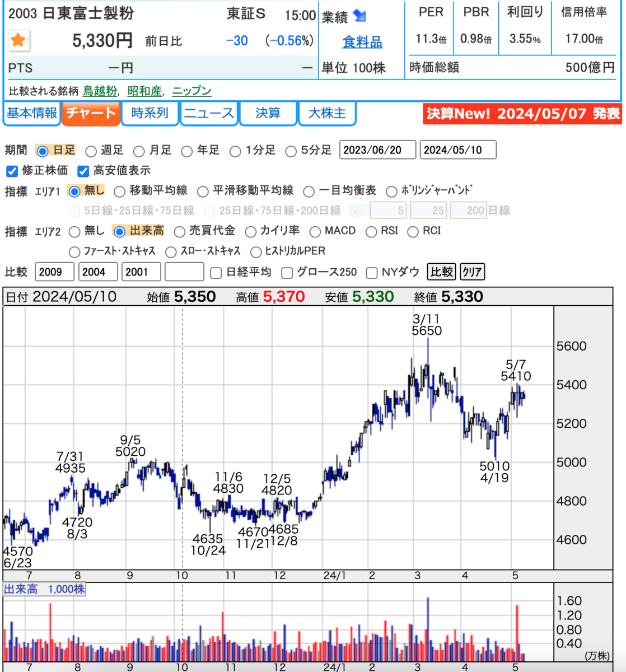Select the 月足 period radio button
626x672 pixels.
tap(139, 151)
